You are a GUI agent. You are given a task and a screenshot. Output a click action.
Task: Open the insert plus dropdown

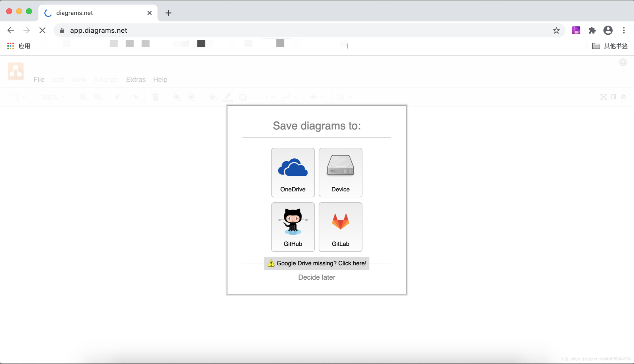[x=317, y=97]
